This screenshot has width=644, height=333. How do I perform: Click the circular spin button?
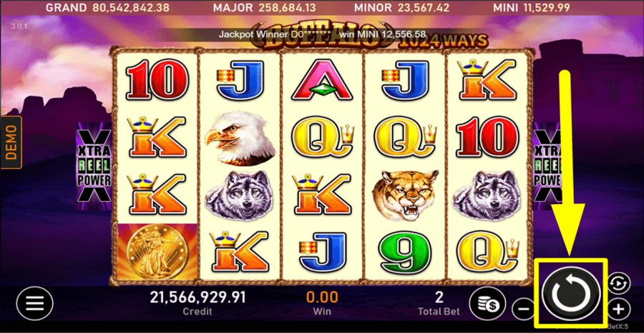tap(571, 293)
